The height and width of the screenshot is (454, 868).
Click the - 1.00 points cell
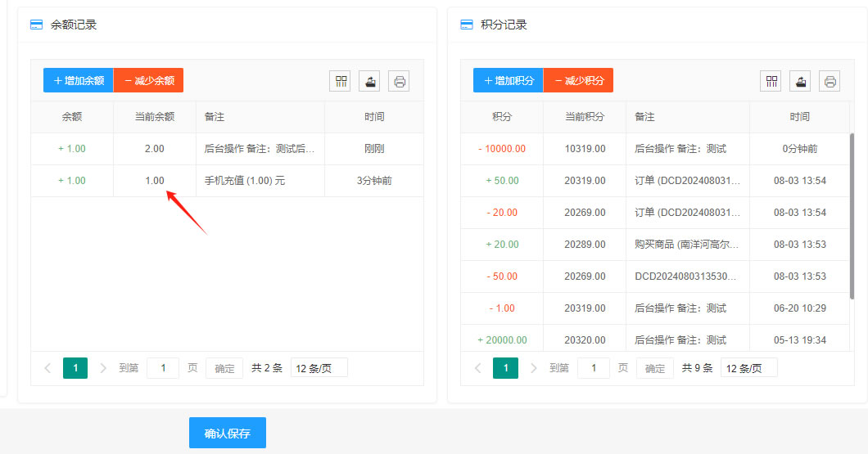(502, 308)
